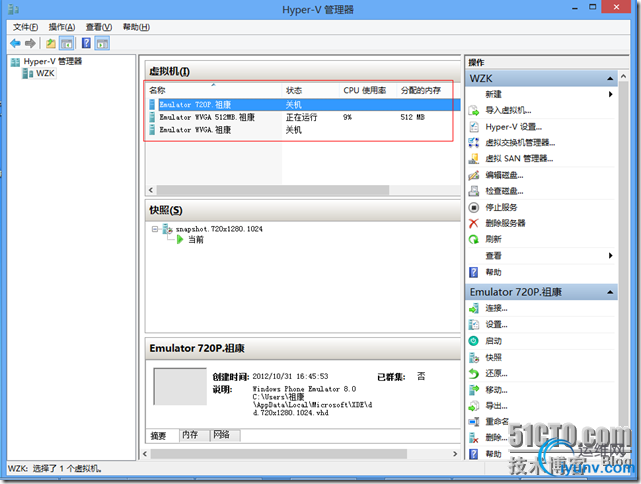Click the red X 删除服务器 icon
The image size is (641, 484).
[473, 223]
